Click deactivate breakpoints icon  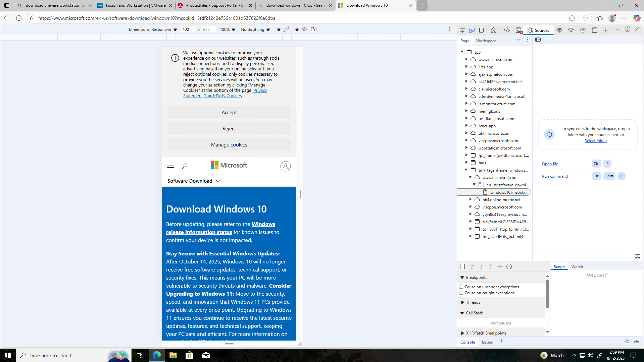pos(509,266)
